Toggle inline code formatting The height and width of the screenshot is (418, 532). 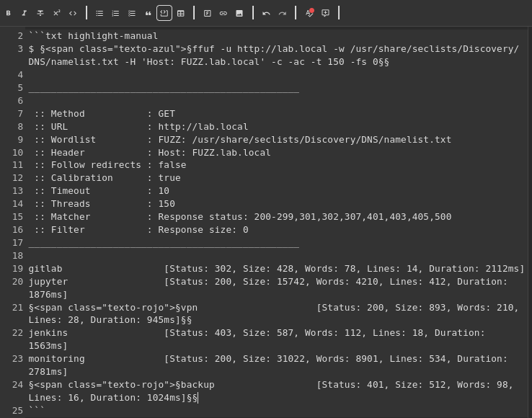[73, 13]
